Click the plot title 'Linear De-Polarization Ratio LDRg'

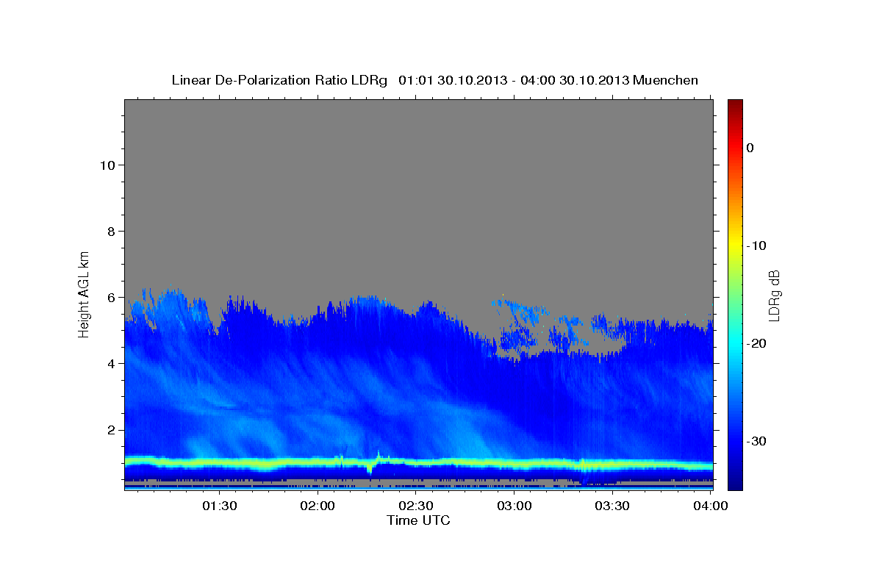click(x=279, y=80)
